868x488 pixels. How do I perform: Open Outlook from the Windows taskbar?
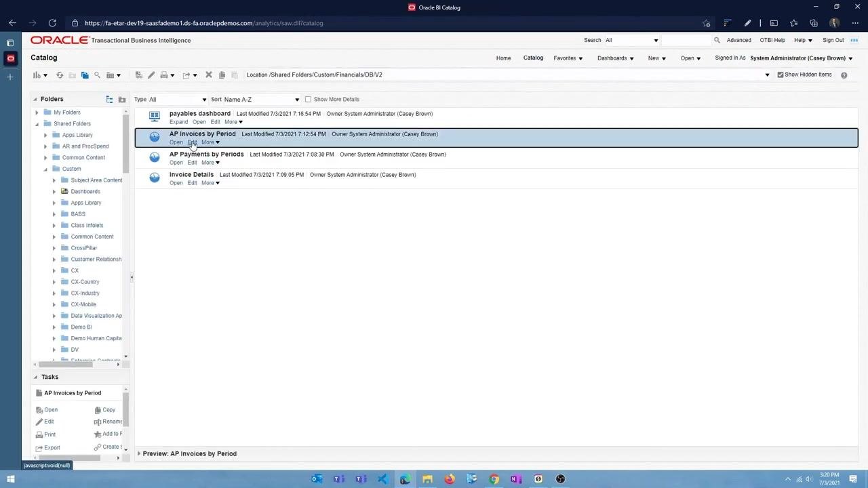coord(316,479)
